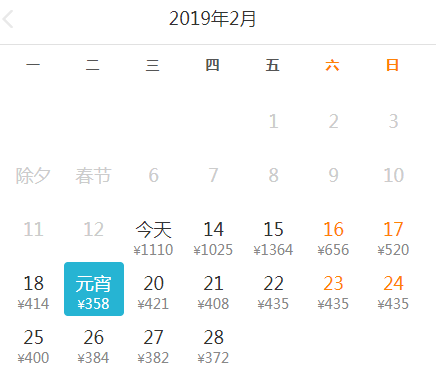The height and width of the screenshot is (390, 436).
Task: Click the disabled 除夕 date
Action: pos(33,175)
